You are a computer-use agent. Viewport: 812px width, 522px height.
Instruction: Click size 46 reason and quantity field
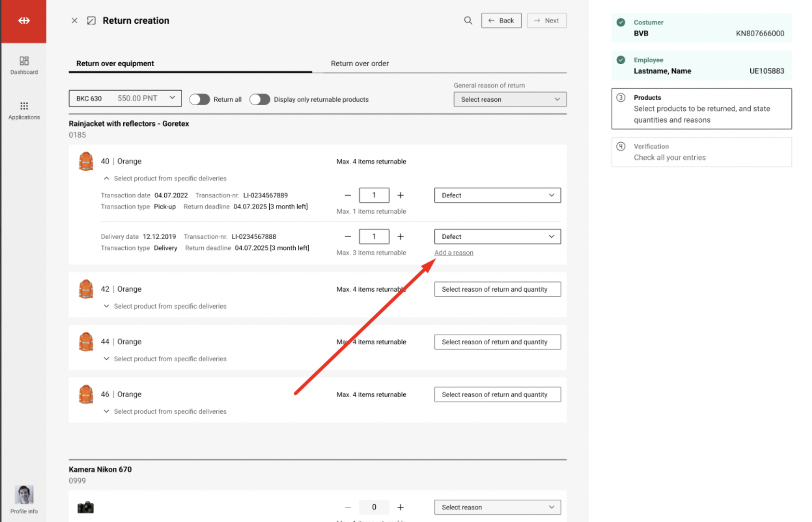coord(497,395)
